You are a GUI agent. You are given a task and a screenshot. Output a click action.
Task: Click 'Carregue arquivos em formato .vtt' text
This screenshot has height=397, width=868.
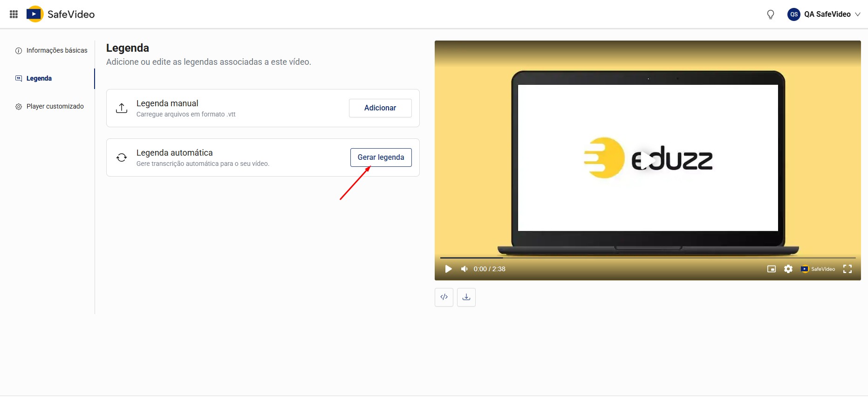click(186, 115)
